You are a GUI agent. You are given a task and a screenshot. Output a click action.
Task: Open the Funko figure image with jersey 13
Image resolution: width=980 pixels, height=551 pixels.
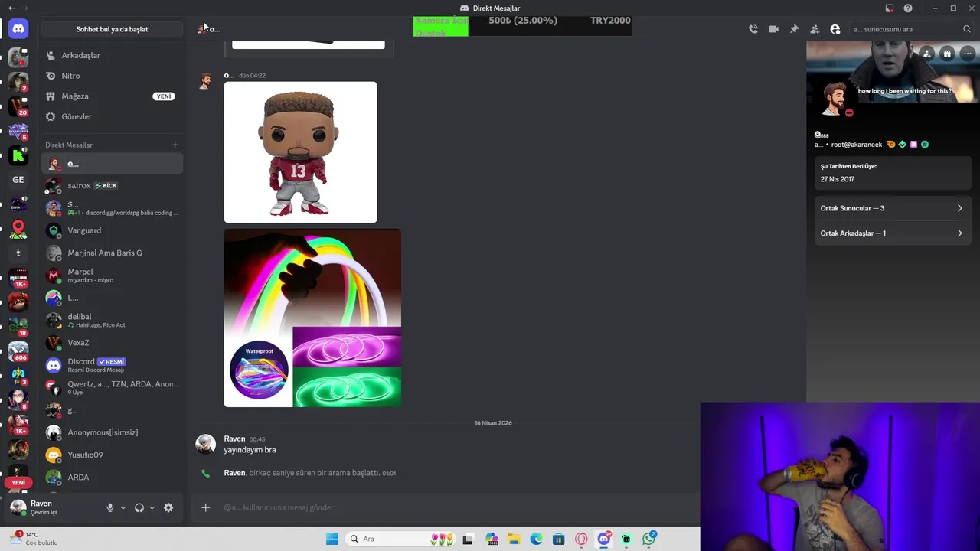[300, 152]
